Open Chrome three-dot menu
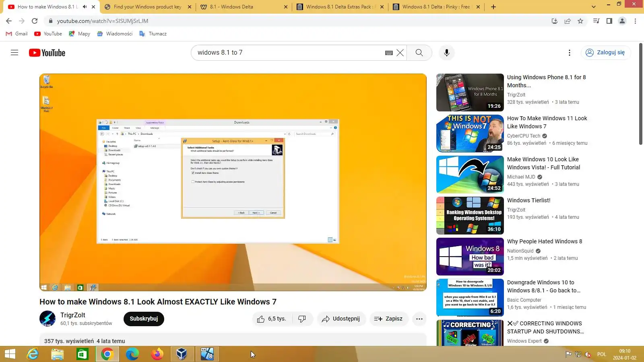This screenshot has height=362, width=644. (635, 21)
